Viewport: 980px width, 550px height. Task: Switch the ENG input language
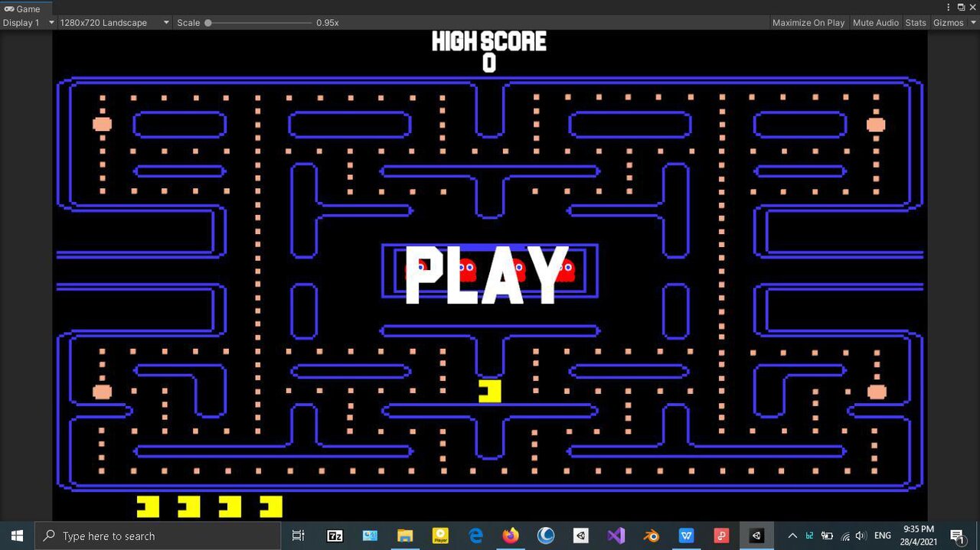[x=883, y=535]
